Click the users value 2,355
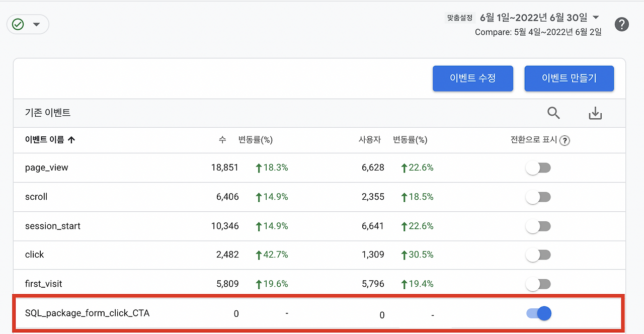The width and height of the screenshot is (644, 334). [x=373, y=197]
